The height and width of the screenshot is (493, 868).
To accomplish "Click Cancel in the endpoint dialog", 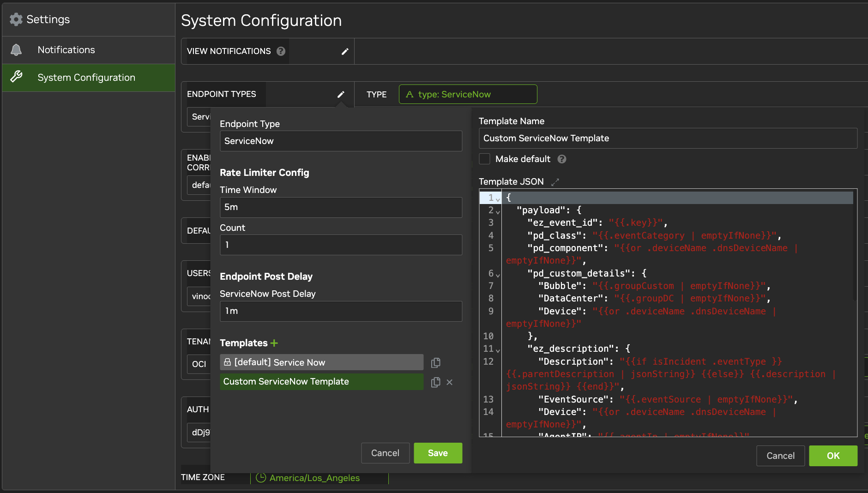I will [x=385, y=453].
